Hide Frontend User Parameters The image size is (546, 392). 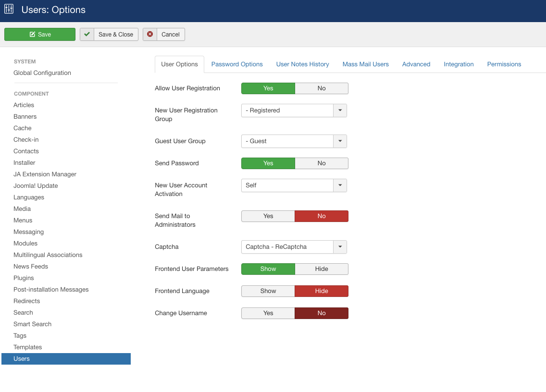click(x=321, y=269)
